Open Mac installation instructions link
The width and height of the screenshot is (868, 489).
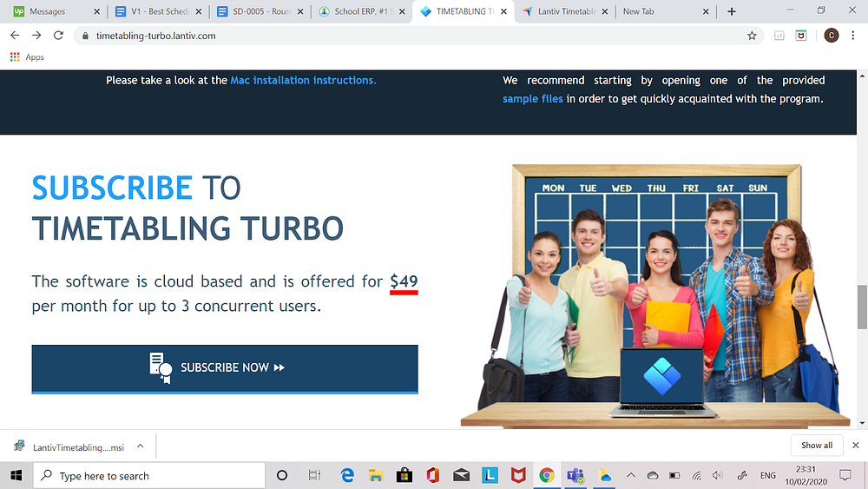pyautogui.click(x=303, y=80)
